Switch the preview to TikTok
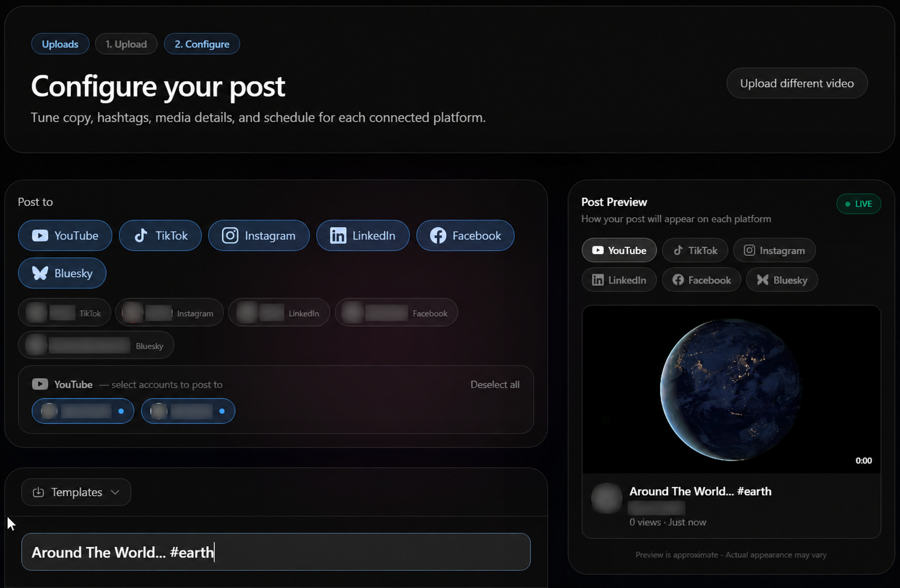 (695, 251)
